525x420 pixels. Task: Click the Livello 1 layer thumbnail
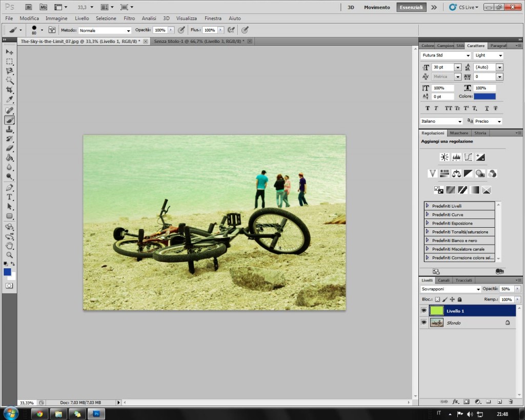point(436,311)
